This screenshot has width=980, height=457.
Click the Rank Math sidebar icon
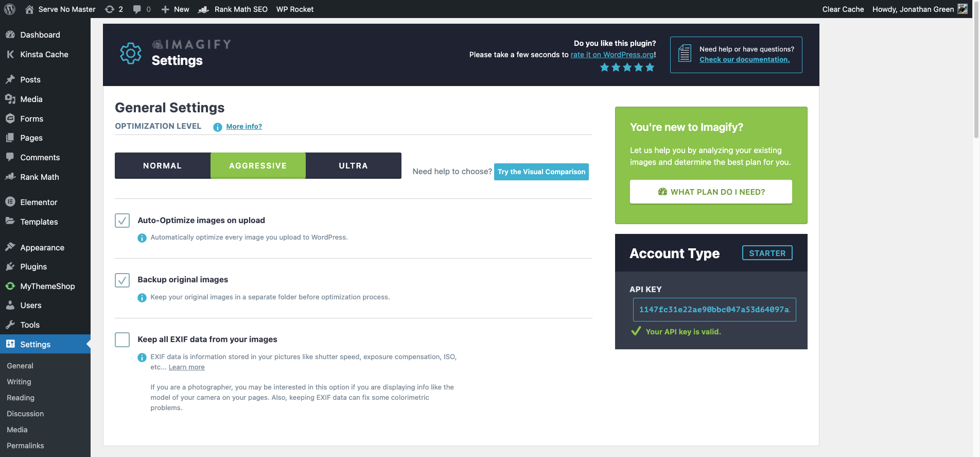pos(10,177)
